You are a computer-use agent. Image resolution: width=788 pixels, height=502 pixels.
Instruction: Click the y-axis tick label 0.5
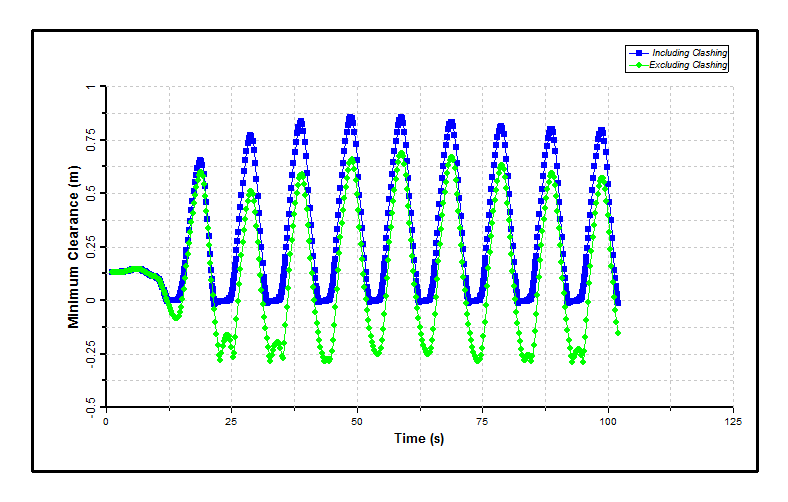[91, 193]
